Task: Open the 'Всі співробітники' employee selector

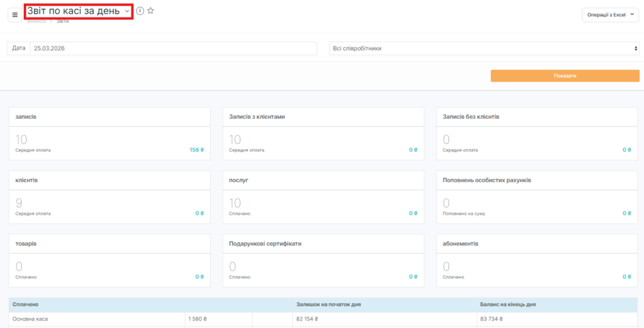Action: coord(484,48)
